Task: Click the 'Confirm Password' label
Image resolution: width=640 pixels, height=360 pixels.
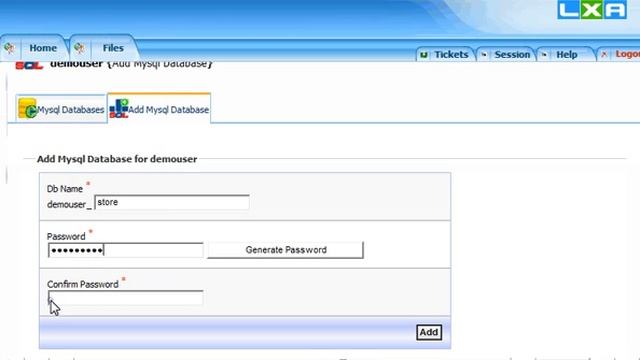Action: coord(82,284)
